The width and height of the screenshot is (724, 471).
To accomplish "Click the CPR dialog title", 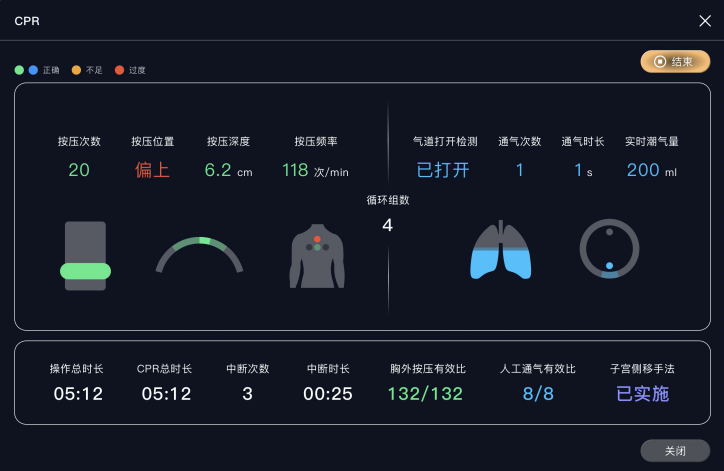I will point(27,21).
